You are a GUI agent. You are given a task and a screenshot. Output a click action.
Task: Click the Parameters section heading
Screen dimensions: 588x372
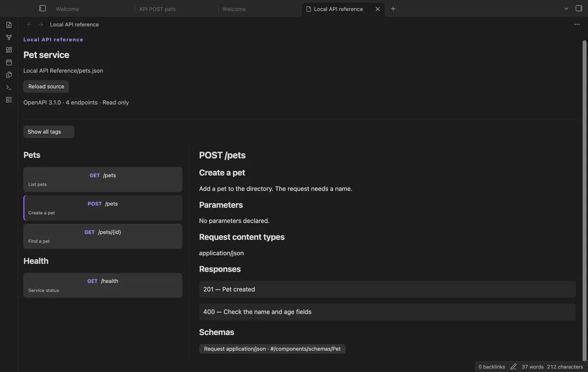click(x=221, y=205)
